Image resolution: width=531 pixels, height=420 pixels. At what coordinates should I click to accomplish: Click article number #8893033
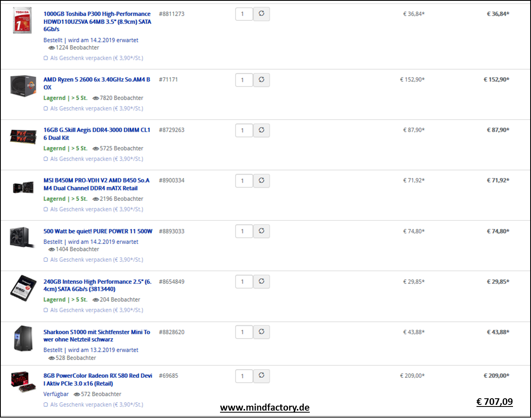[172, 232]
